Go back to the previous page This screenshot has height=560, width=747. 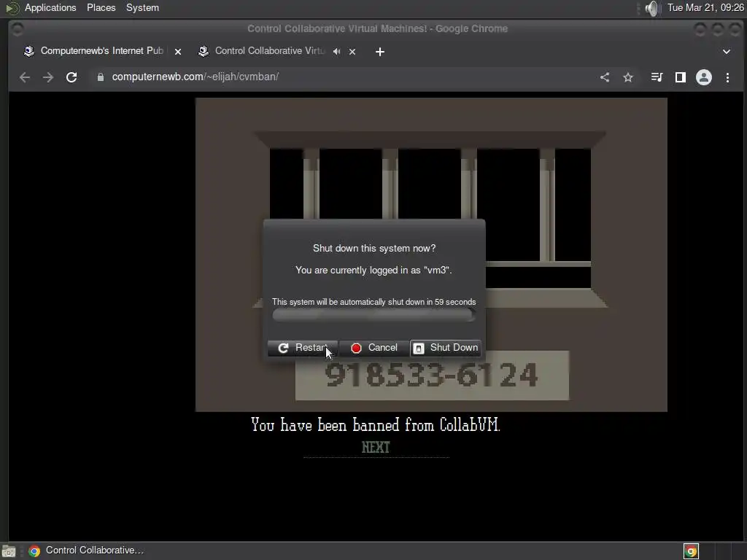(25, 77)
